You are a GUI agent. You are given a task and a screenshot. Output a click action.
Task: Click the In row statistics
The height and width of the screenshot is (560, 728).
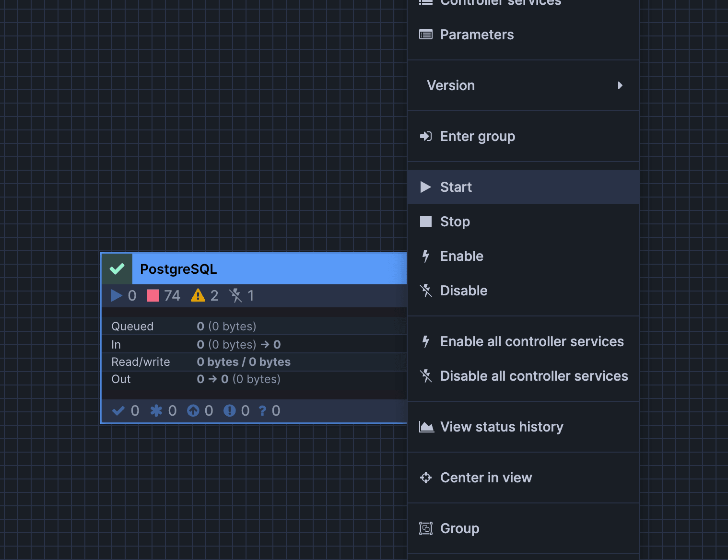coord(239,345)
